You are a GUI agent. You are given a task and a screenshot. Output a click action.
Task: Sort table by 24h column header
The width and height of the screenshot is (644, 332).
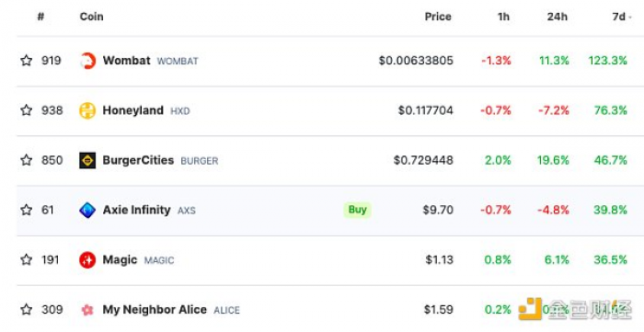tap(558, 17)
